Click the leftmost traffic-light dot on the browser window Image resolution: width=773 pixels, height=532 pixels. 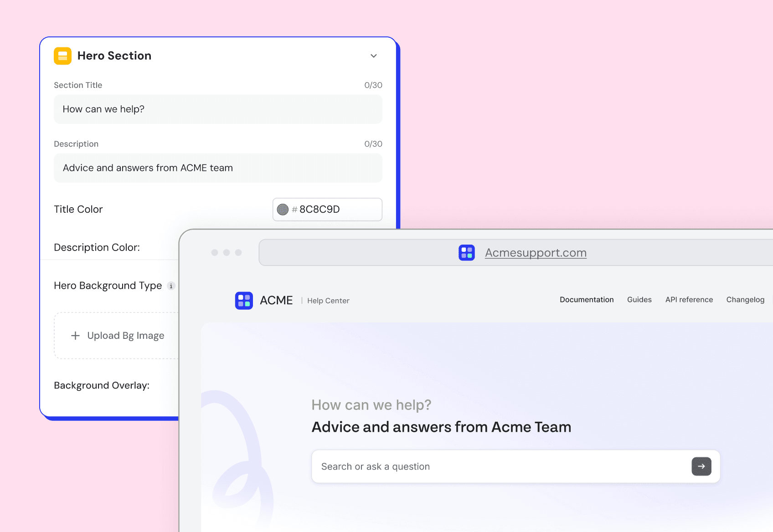[x=215, y=252]
